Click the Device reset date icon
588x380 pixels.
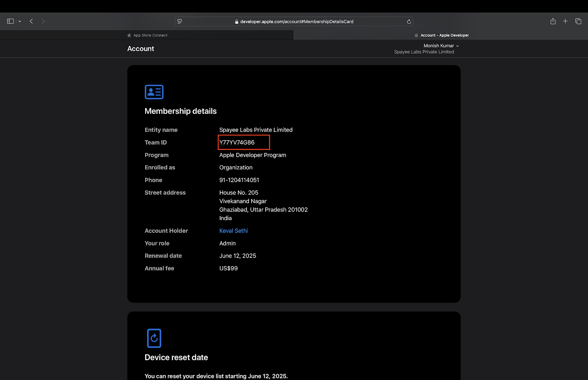[x=154, y=338]
